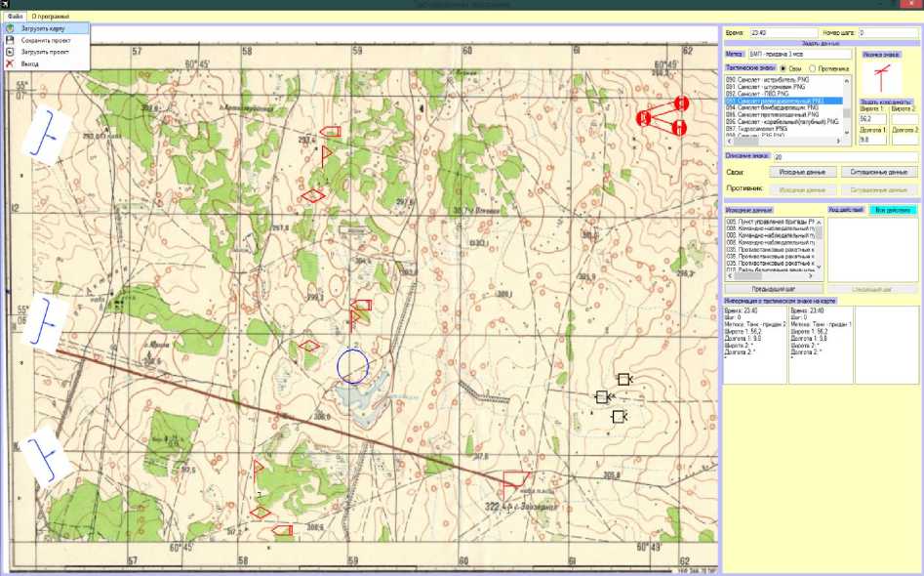Click the tactical signs list scroll-down arrow

pos(847,133)
